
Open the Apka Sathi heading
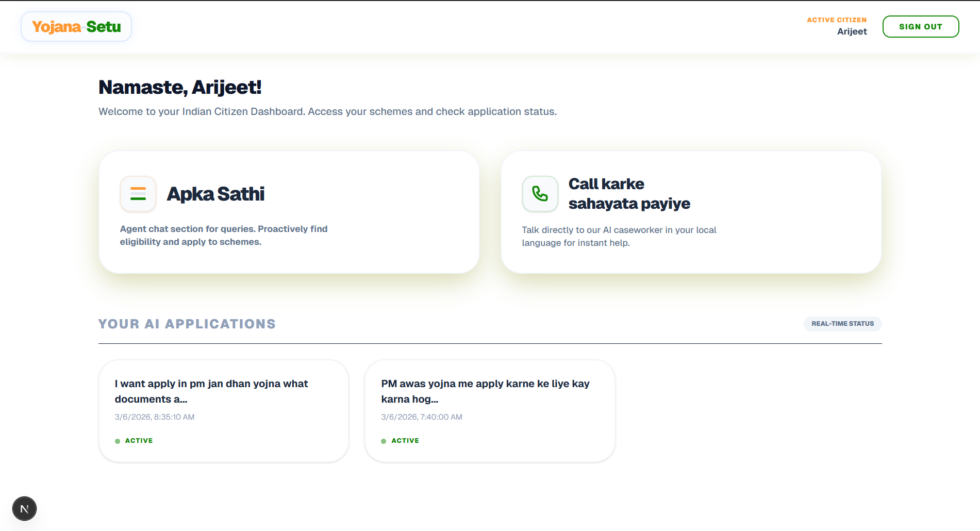point(215,194)
